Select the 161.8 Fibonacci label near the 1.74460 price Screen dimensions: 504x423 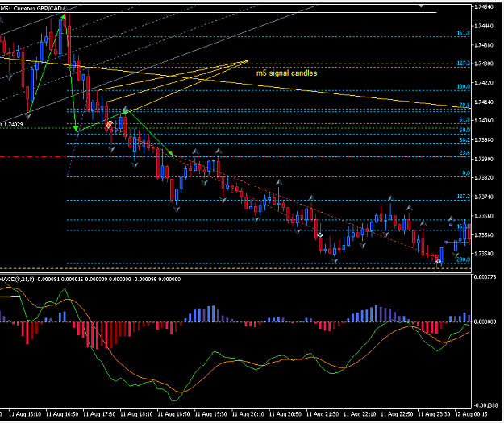(x=463, y=33)
